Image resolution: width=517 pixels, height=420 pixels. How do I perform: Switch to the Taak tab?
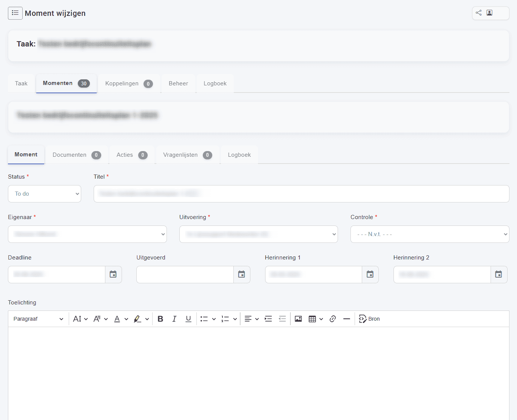21,83
